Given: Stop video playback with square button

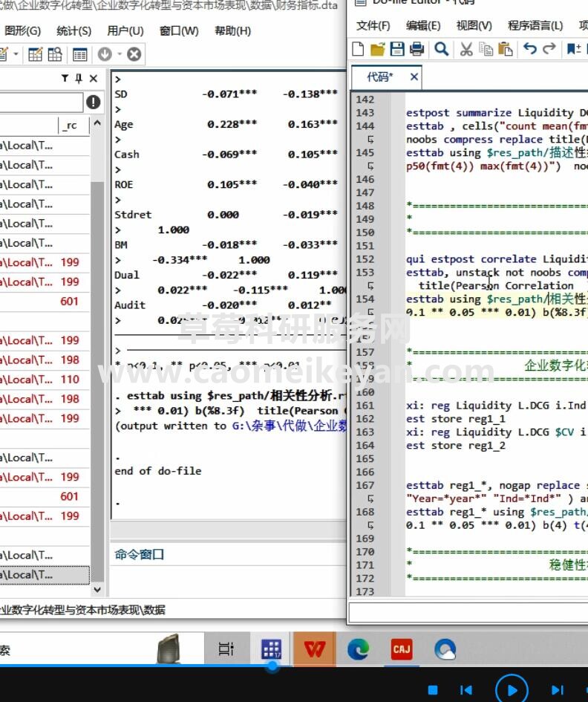Looking at the screenshot, I should [433, 689].
